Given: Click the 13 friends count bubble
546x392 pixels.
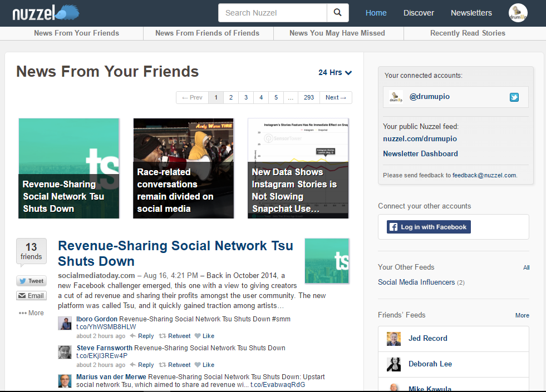Looking at the screenshot, I should click(31, 251).
